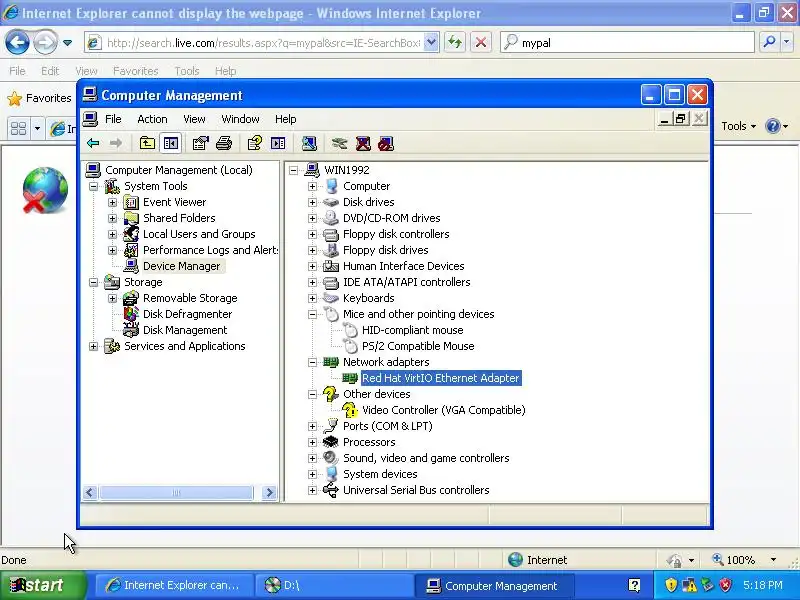This screenshot has height=600, width=800.
Task: Select Red Hat VirtIO Ethernet Adapter
Action: 440,378
